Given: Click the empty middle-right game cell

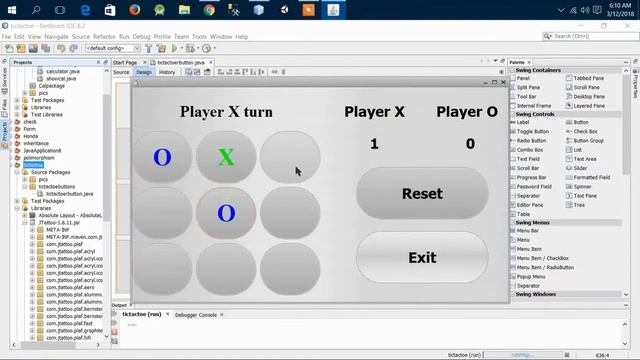Looking at the screenshot, I should point(290,213).
